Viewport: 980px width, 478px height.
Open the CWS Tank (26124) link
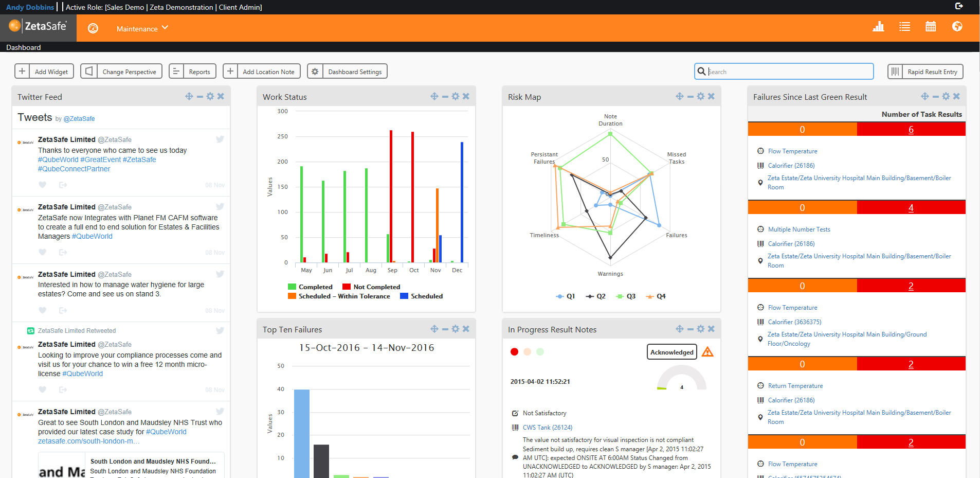547,428
